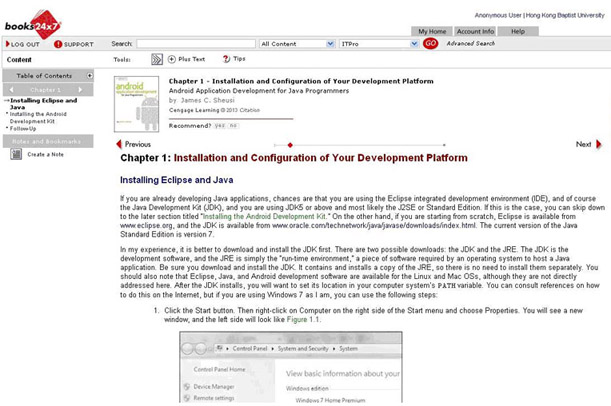This screenshot has height=406, width=611.
Task: Click the Create a Note link text
Action: coord(45,154)
